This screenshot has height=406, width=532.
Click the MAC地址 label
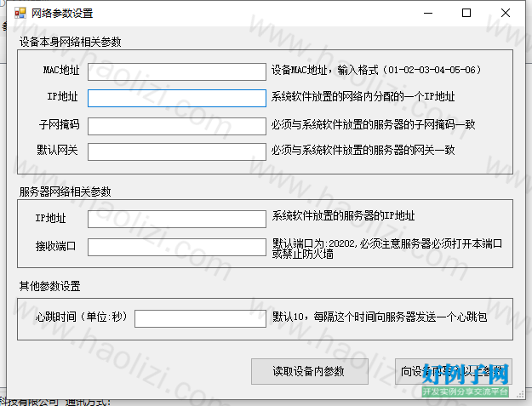coord(61,70)
